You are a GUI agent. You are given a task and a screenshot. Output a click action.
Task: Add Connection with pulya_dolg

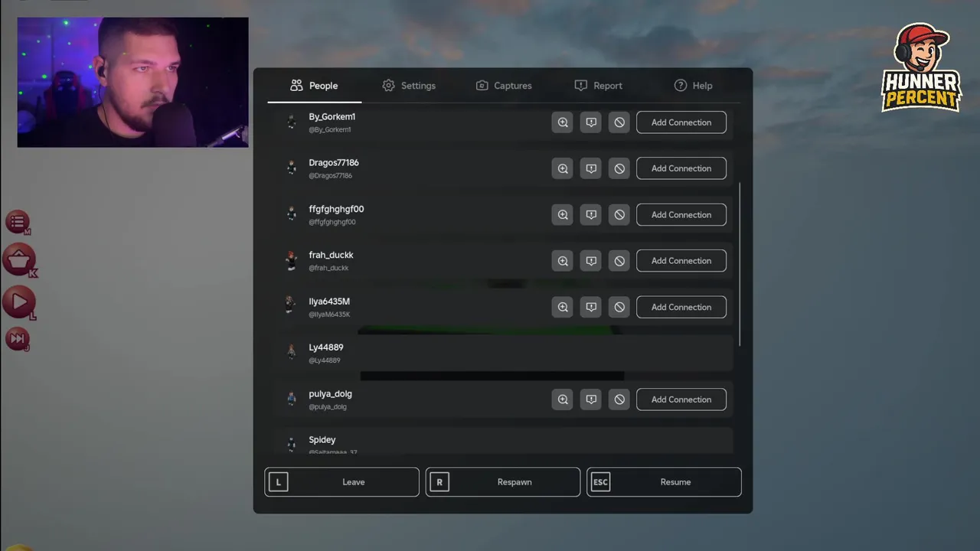pos(681,399)
